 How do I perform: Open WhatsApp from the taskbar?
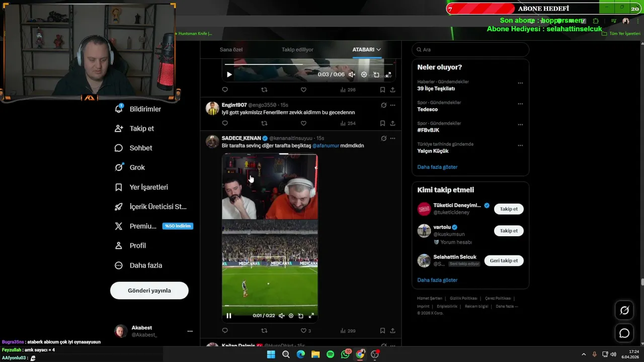[345, 354]
